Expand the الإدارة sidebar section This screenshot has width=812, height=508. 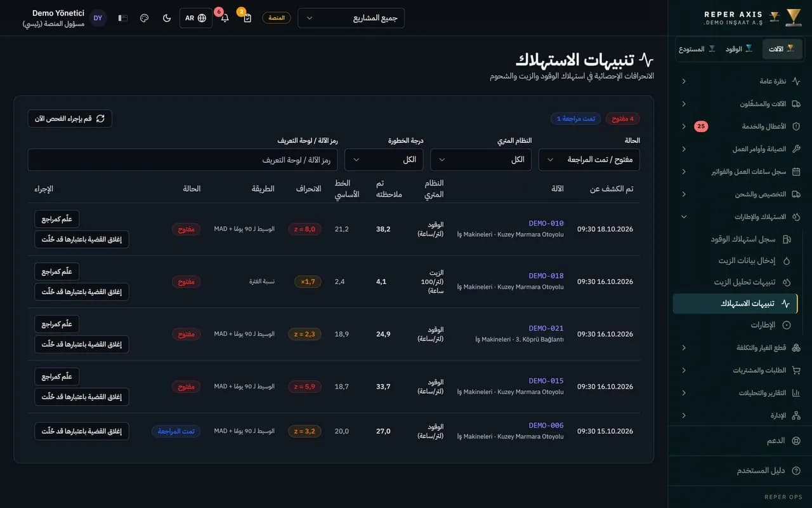(x=740, y=415)
